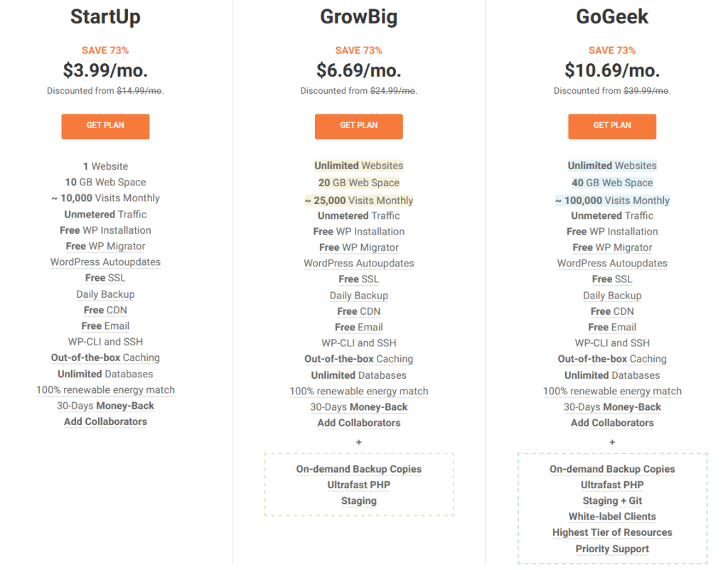Click StartUp's '10 GB Web Space' feature
This screenshot has height=570, width=728.
(x=105, y=182)
